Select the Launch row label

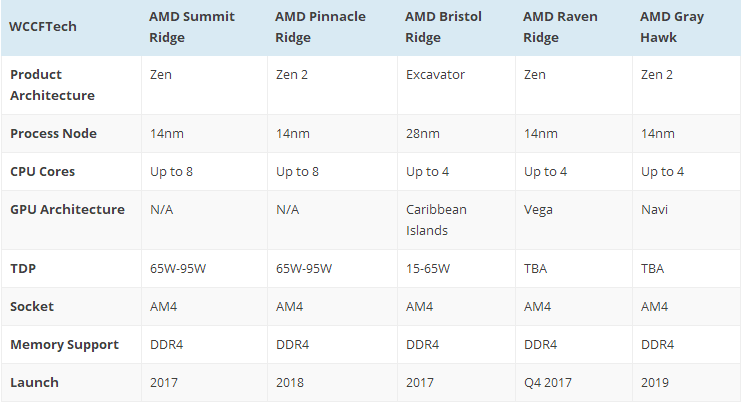tap(34, 382)
